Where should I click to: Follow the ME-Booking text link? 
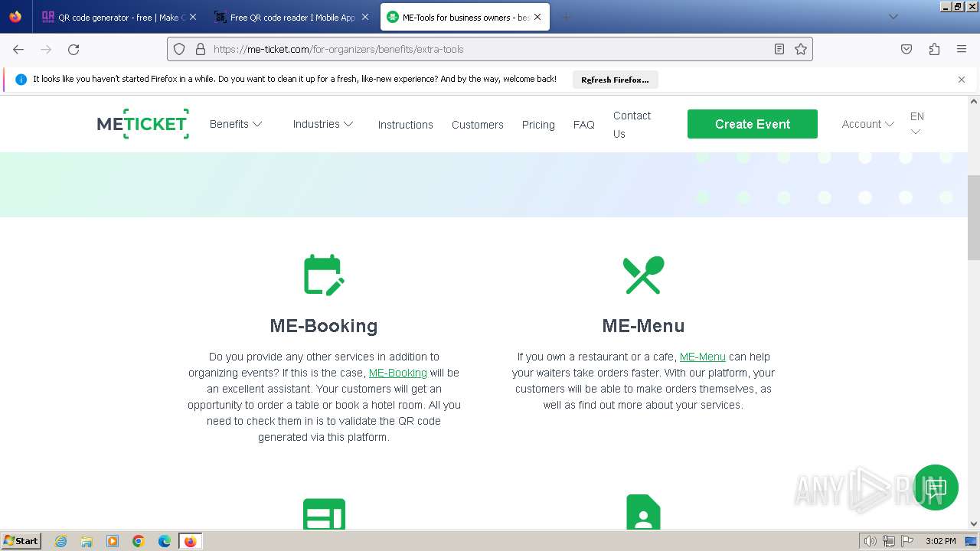[x=398, y=373]
